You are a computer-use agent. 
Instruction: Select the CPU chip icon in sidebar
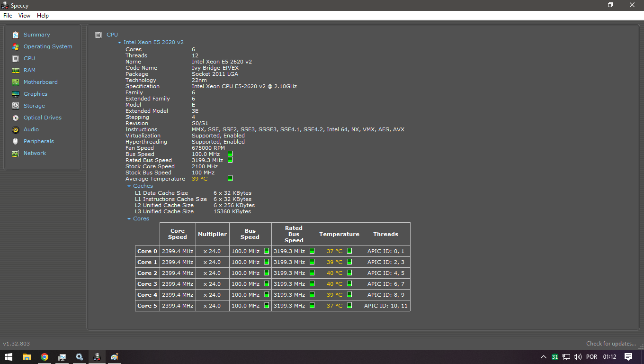(16, 58)
